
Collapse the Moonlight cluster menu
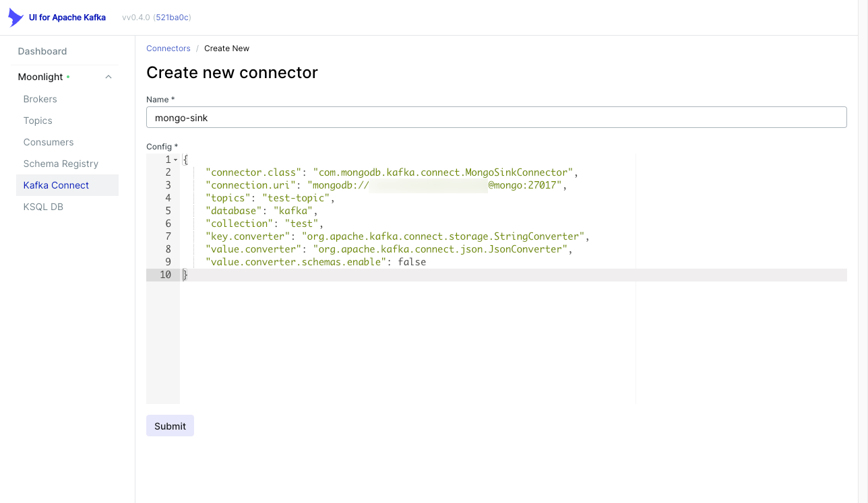tap(108, 77)
